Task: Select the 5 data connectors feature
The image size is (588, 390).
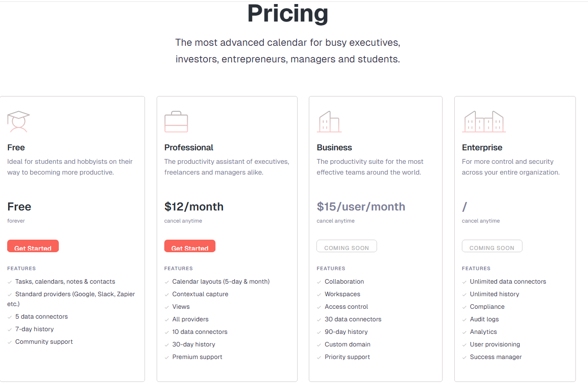Action: pos(41,316)
